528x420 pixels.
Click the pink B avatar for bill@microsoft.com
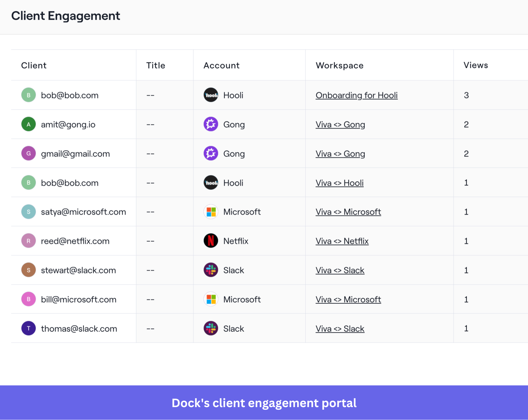click(28, 299)
